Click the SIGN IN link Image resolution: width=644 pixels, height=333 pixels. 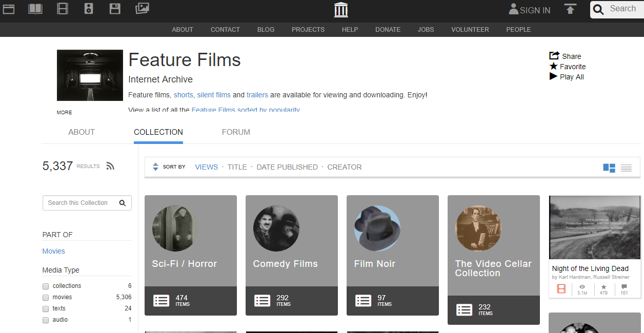pyautogui.click(x=535, y=10)
